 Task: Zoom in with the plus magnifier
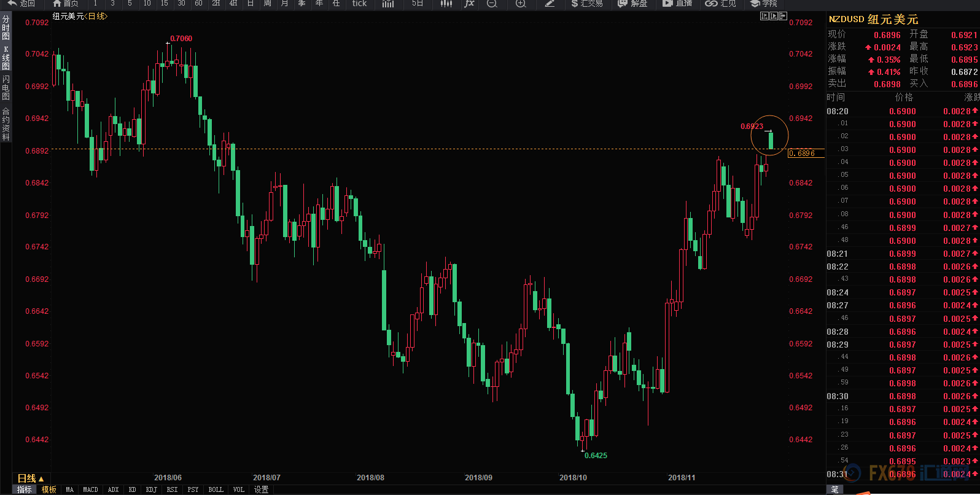[521, 4]
